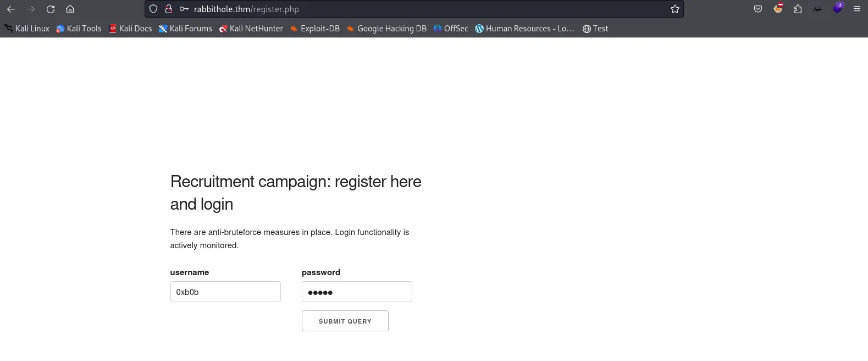
Task: Open the Firefox application menu
Action: [x=856, y=9]
